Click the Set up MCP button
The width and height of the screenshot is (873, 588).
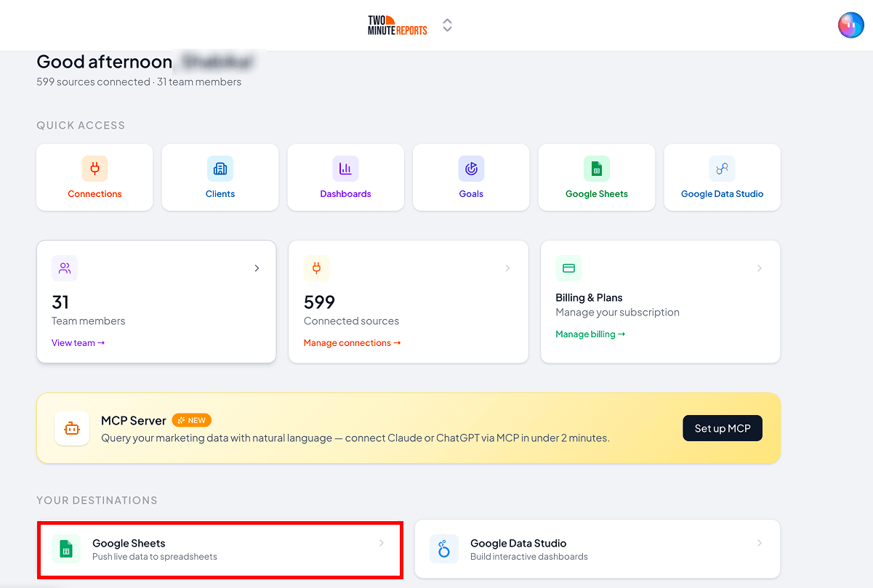coord(723,428)
